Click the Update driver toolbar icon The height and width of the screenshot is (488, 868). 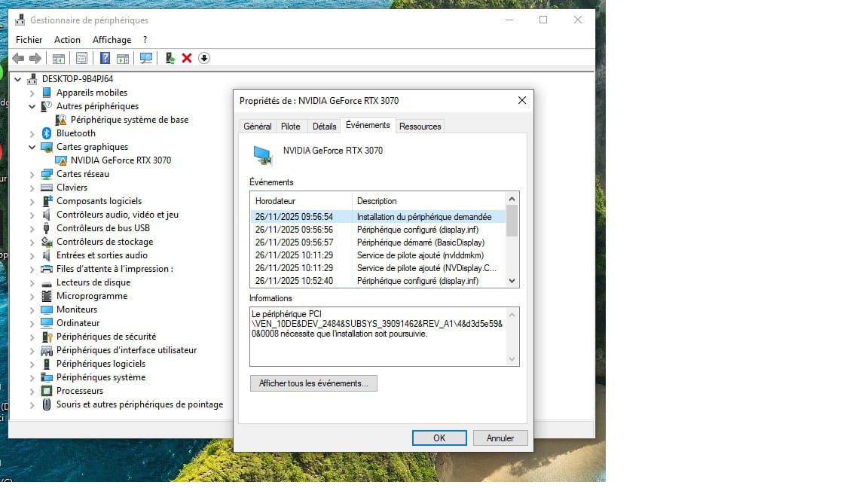click(170, 58)
